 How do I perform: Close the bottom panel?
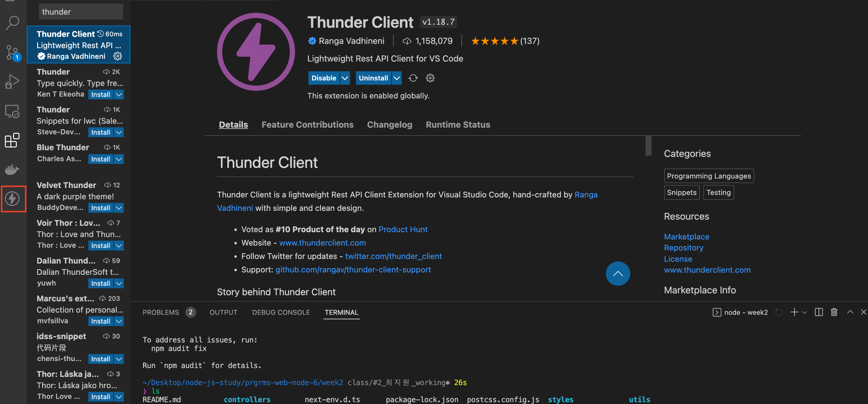pyautogui.click(x=863, y=312)
